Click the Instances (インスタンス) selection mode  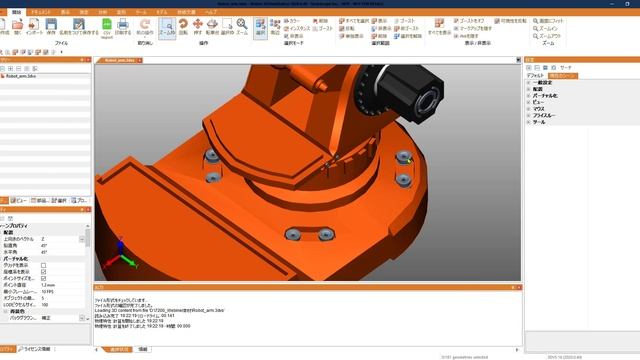297,29
